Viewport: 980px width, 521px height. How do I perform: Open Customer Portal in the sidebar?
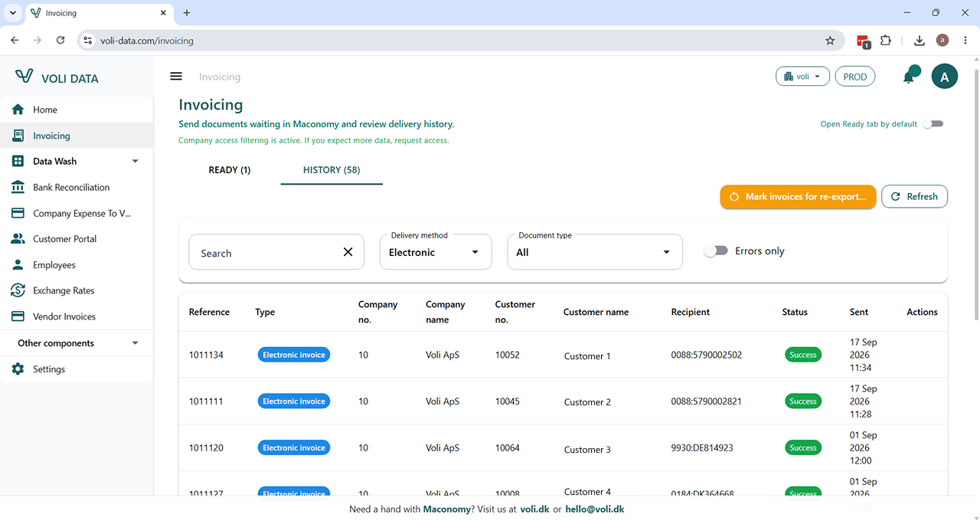tap(77, 239)
